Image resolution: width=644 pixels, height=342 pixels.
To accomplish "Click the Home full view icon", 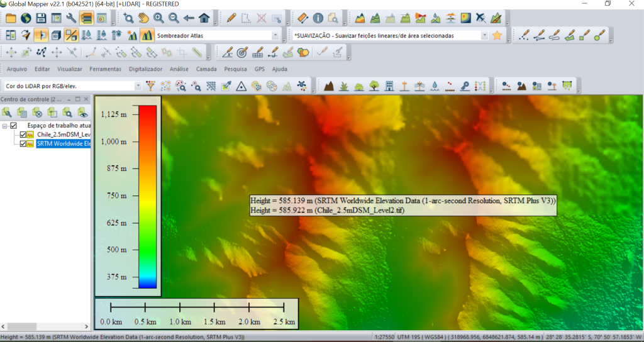I will pos(204,18).
